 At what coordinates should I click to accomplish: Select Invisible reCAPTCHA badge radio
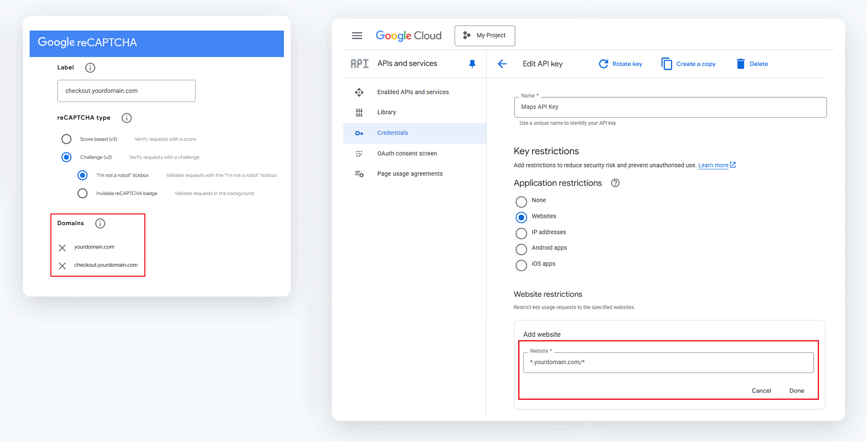click(x=82, y=194)
